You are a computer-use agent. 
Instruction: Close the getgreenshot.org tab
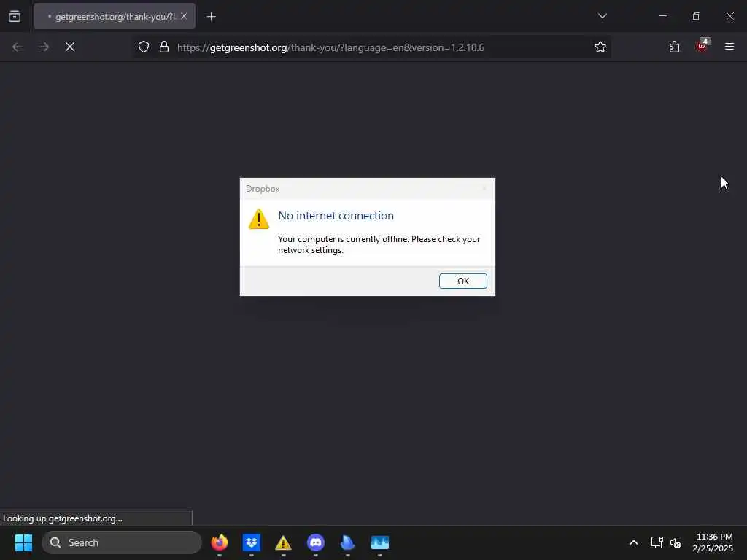click(184, 16)
